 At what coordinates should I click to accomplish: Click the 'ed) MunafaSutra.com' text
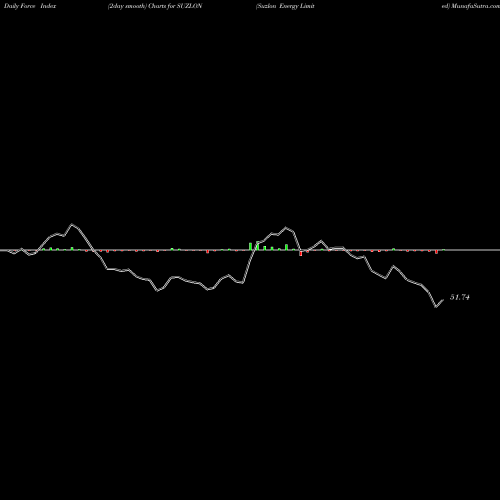(x=471, y=6)
